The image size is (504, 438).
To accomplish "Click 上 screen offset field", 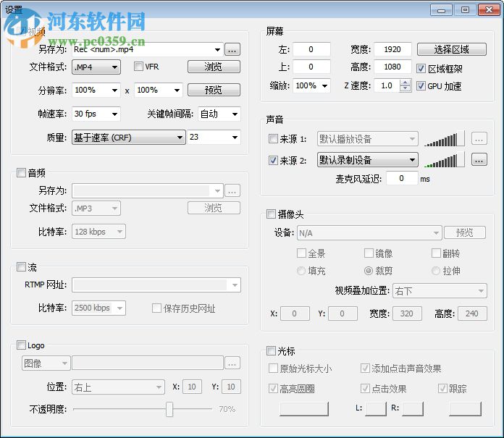I will [311, 67].
